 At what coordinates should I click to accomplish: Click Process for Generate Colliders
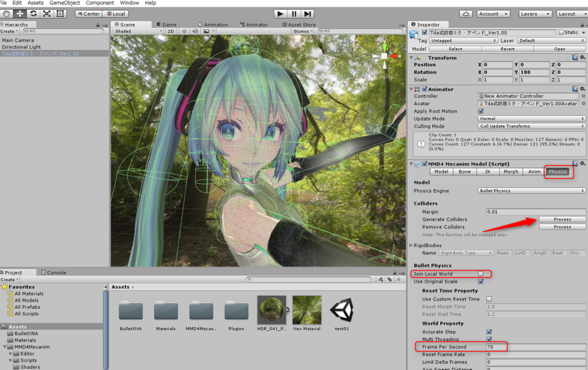pos(562,219)
